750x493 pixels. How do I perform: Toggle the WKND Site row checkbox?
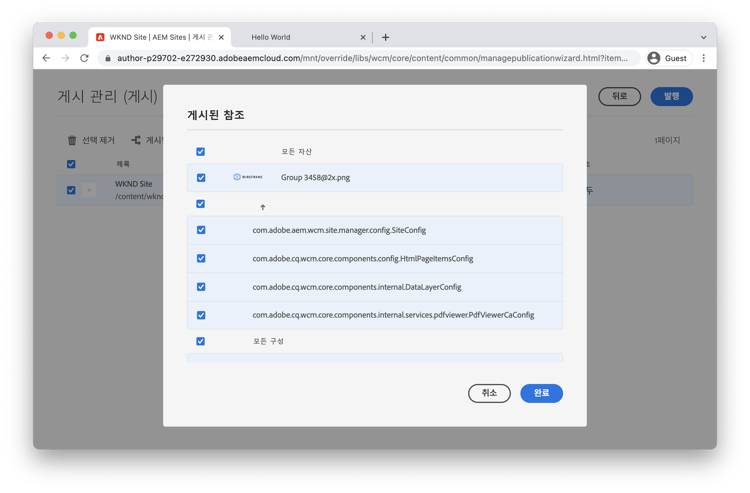click(71, 190)
